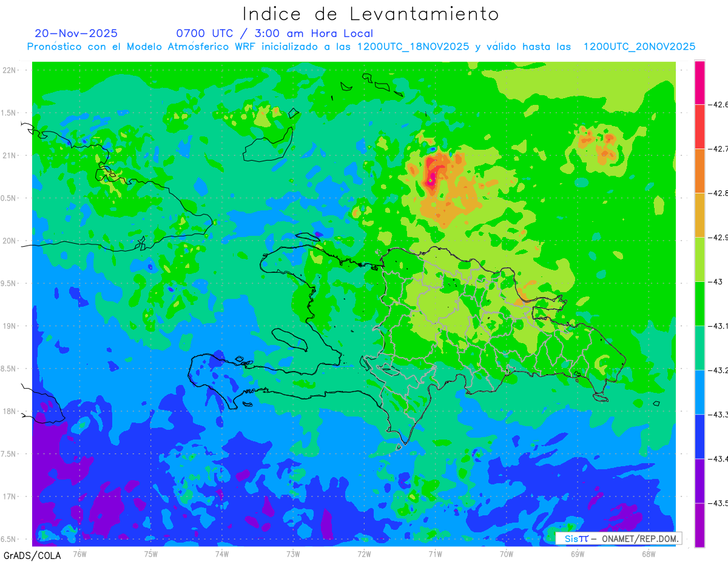
Task: Select the 21N latitude label
Action: click(10, 155)
